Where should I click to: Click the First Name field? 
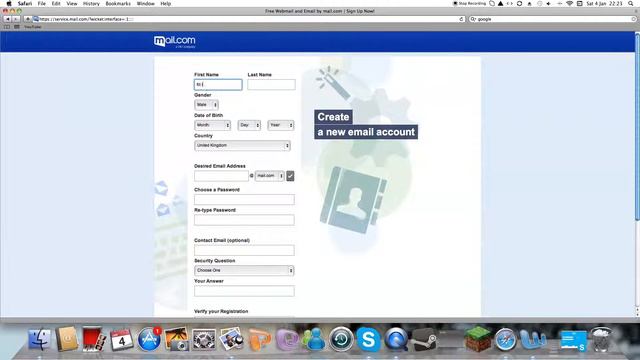point(218,84)
